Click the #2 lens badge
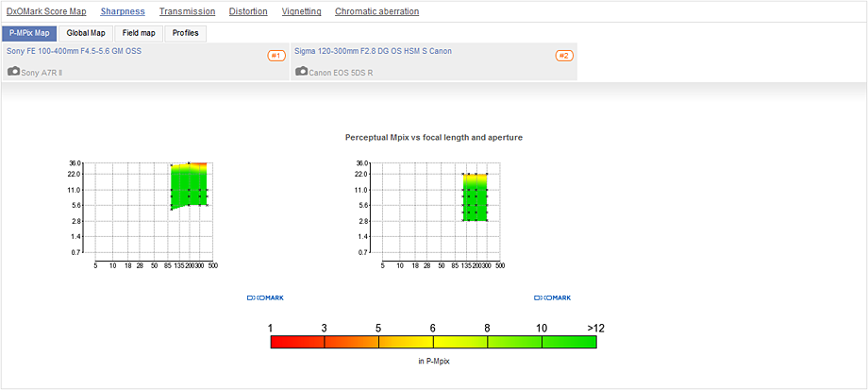868x390 pixels. click(564, 56)
